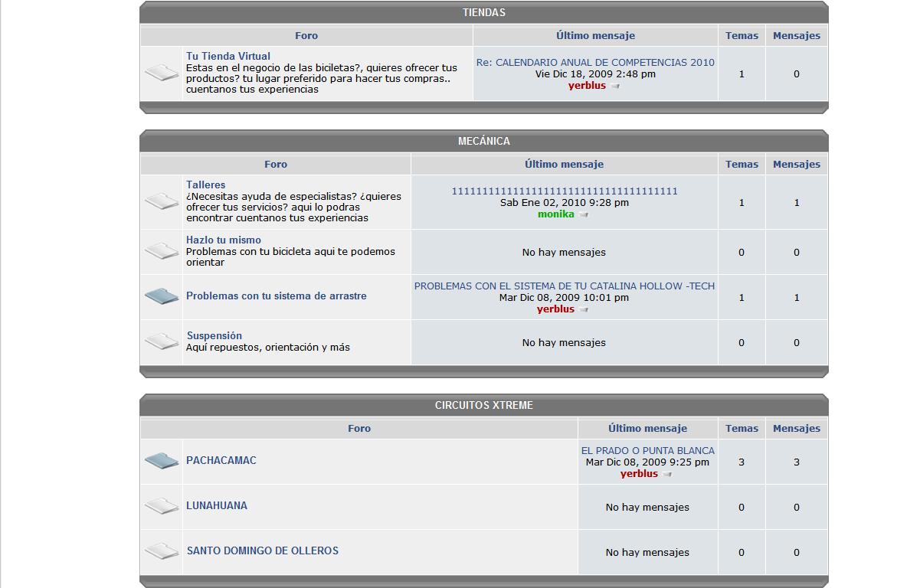The image size is (920, 588).
Task: Open the SANTO DOMINGO DE OLLEROS forum
Action: point(263,550)
